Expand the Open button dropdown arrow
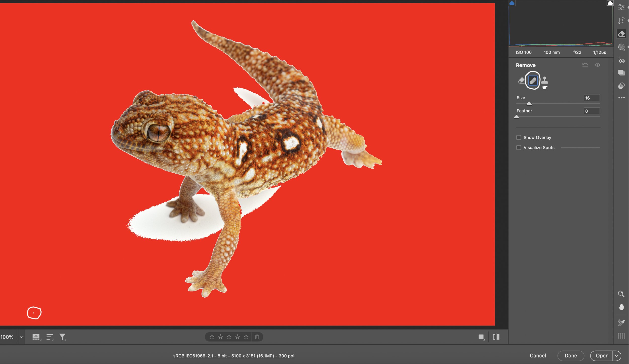Viewport: 629px width, 364px height. point(617,356)
